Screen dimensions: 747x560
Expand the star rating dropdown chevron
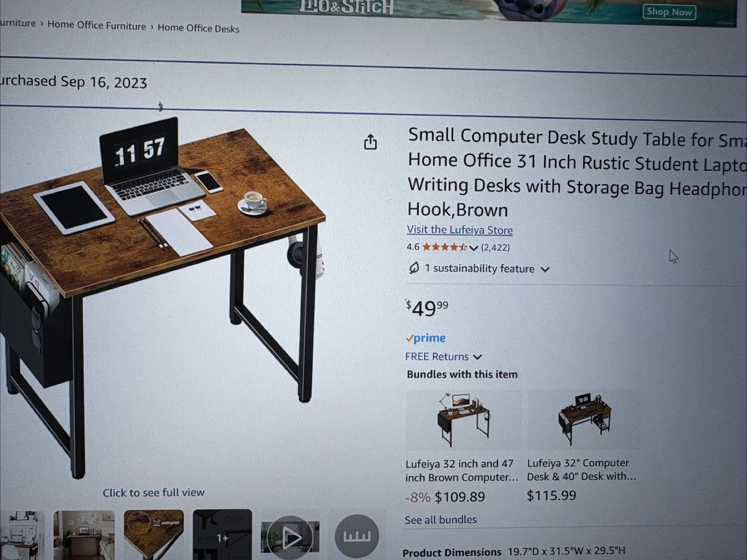[473, 248]
